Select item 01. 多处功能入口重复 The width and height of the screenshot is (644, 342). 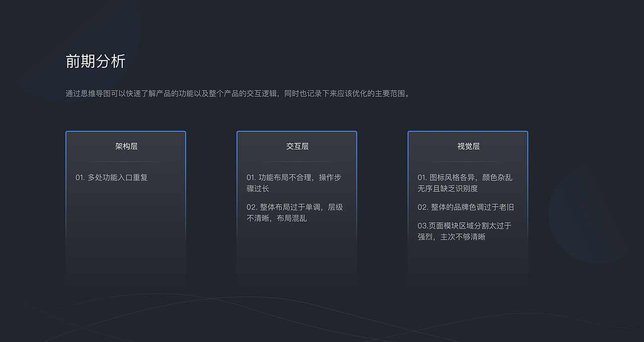(112, 178)
